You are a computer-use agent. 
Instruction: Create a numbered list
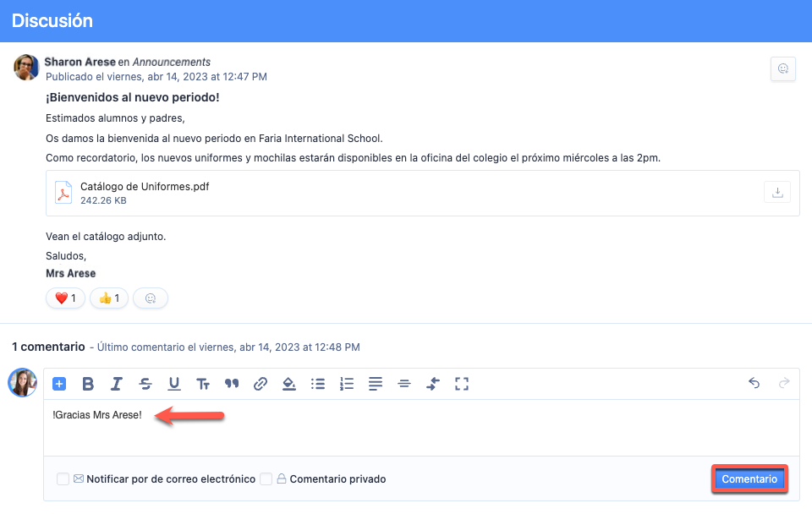pyautogui.click(x=347, y=384)
